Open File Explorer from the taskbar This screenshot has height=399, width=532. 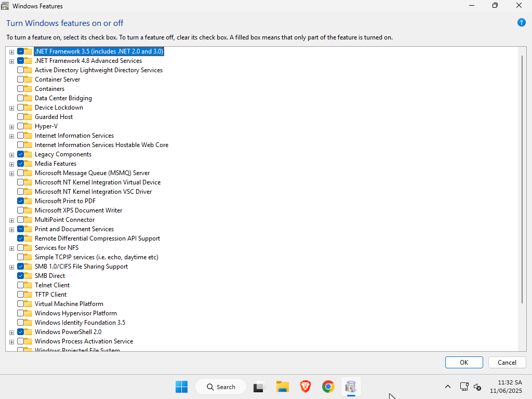tap(283, 387)
